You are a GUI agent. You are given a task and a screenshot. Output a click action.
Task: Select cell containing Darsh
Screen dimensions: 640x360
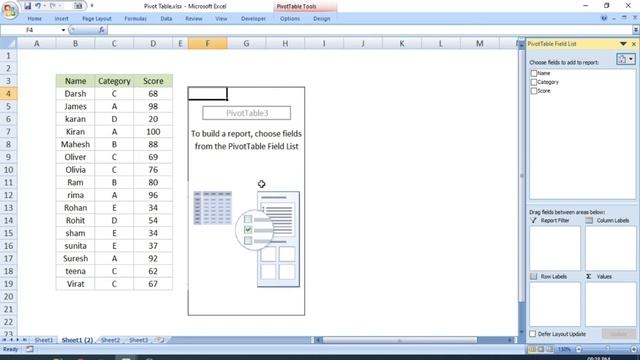pyautogui.click(x=76, y=93)
